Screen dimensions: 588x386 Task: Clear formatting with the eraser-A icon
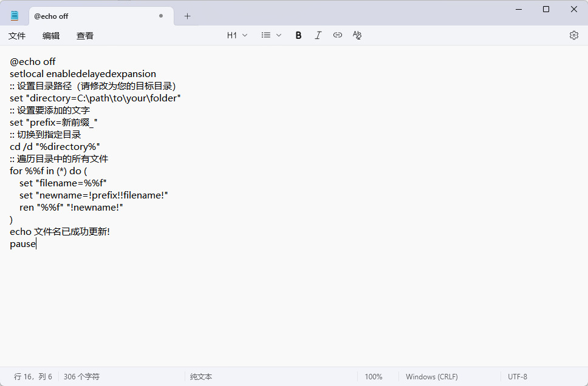coord(357,35)
